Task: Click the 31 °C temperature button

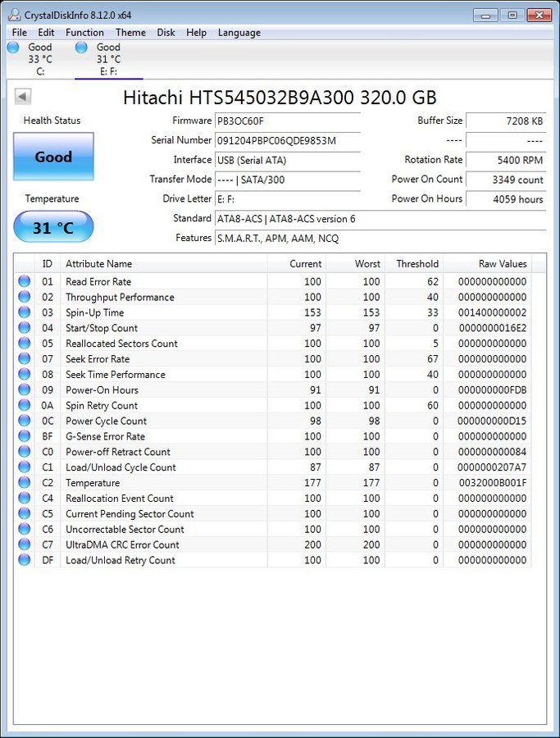Action: point(53,227)
